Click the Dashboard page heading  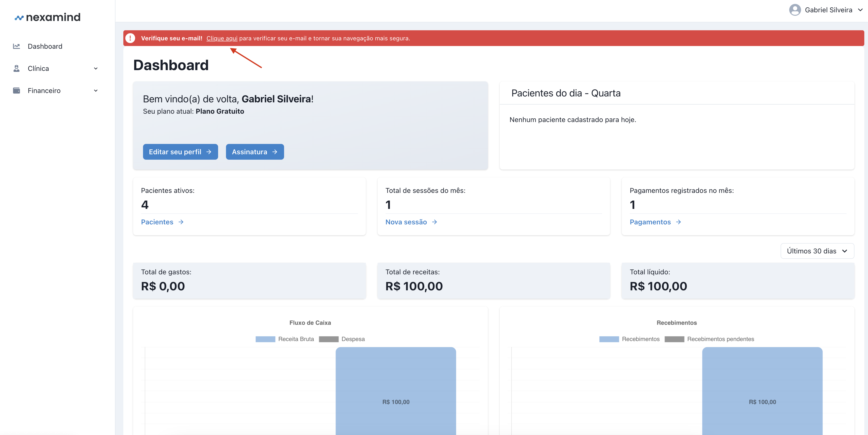171,65
